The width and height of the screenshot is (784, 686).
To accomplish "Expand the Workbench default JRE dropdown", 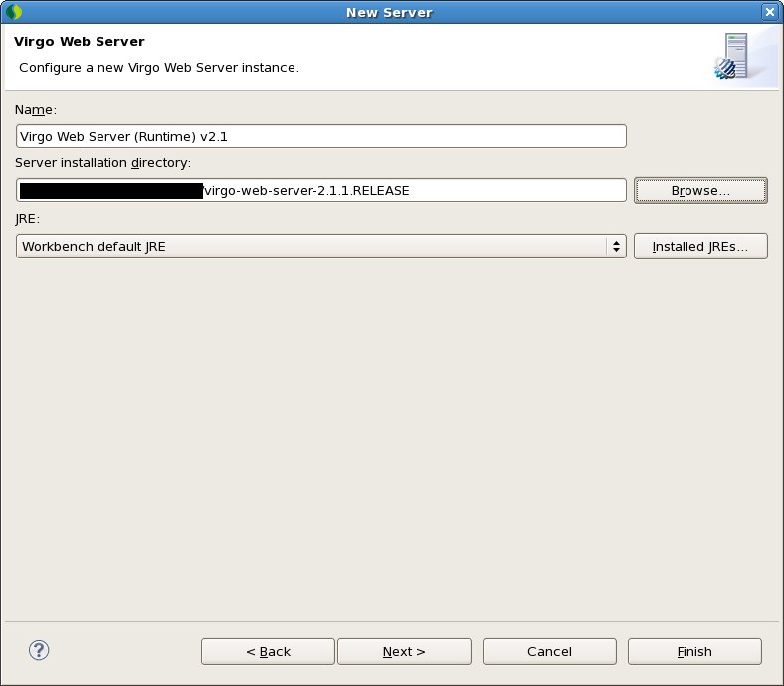I will click(x=321, y=246).
